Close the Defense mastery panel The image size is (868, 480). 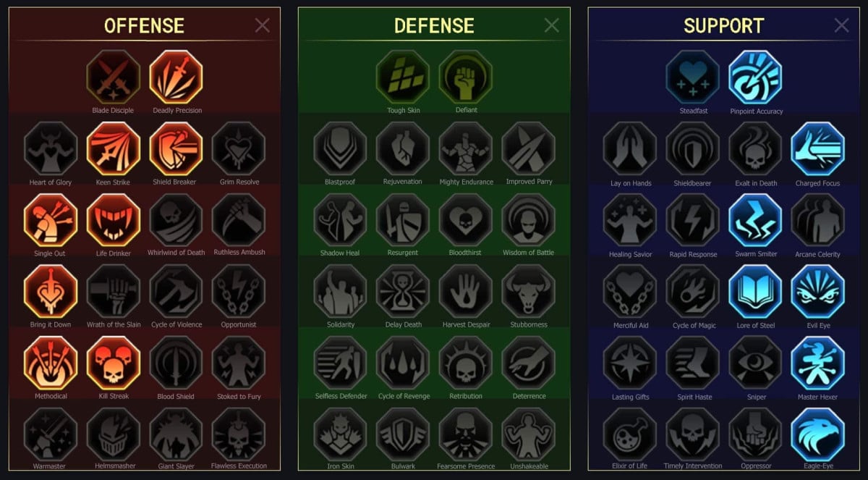point(552,26)
